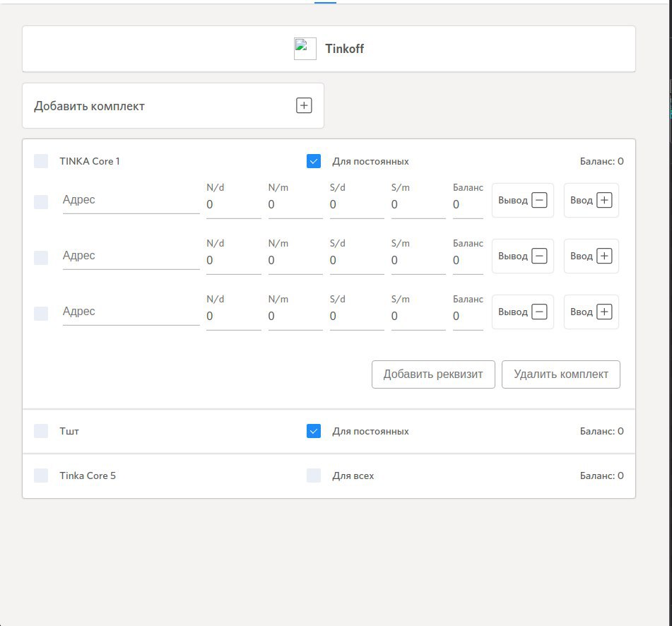
Task: Click the Tinkoff header title
Action: (x=344, y=49)
